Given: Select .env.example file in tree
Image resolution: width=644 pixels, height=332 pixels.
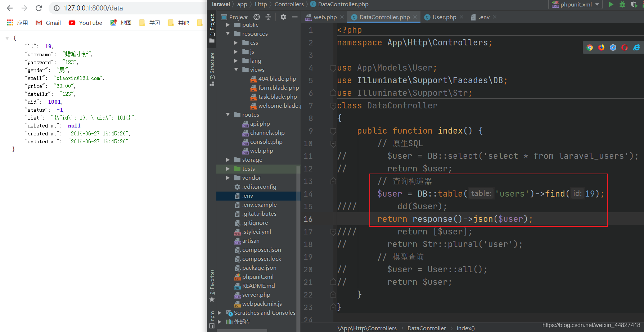Looking at the screenshot, I should [x=256, y=205].
